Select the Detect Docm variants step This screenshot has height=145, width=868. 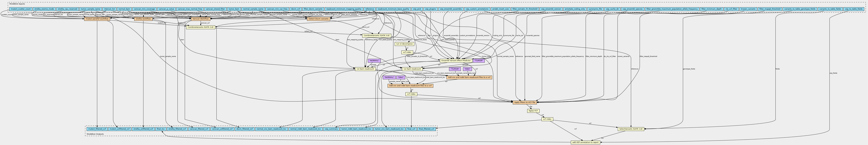pos(318,19)
